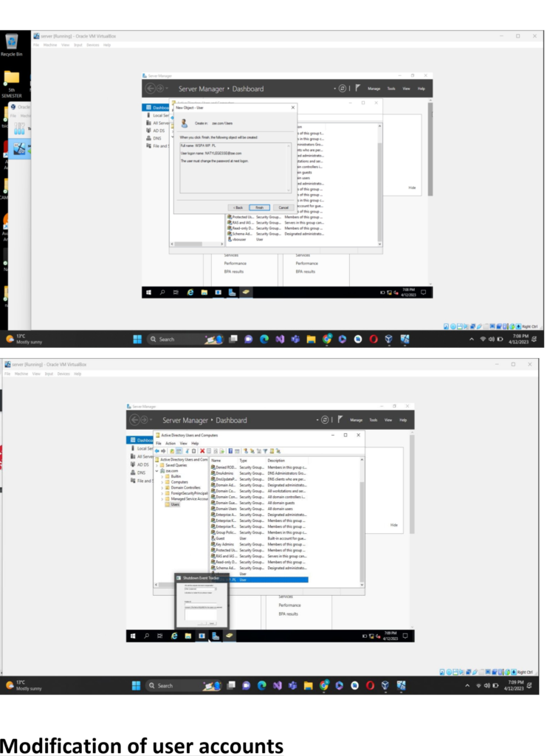550x756 pixels.
Task: Click the notifications flag in upper screenshot's Server Manager
Action: click(x=357, y=89)
